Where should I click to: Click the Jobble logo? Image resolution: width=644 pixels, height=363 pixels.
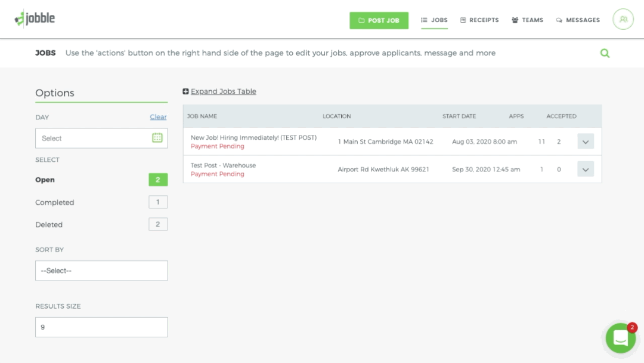[x=35, y=19]
